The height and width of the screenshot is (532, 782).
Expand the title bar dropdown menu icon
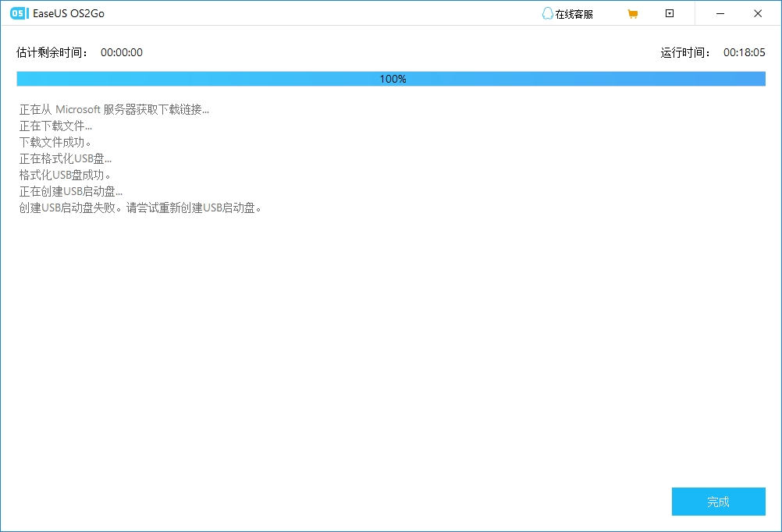point(670,13)
